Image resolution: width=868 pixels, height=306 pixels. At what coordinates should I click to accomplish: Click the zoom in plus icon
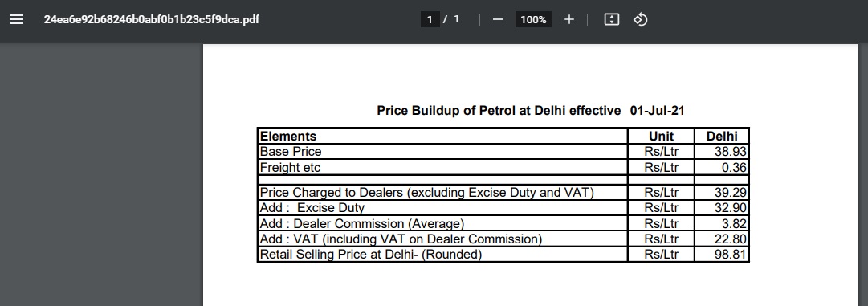click(x=569, y=19)
